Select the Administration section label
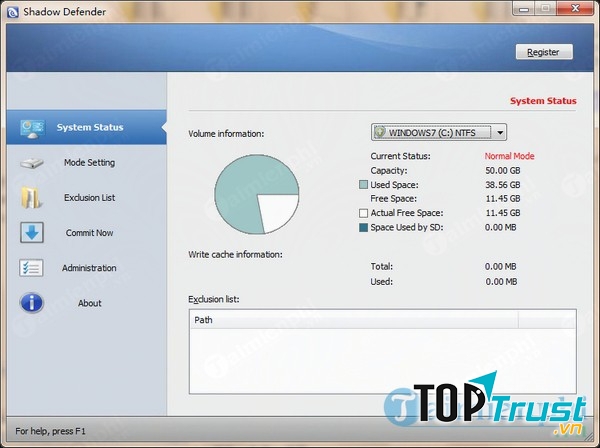Screen dimensions: 600x448 pos(89,268)
